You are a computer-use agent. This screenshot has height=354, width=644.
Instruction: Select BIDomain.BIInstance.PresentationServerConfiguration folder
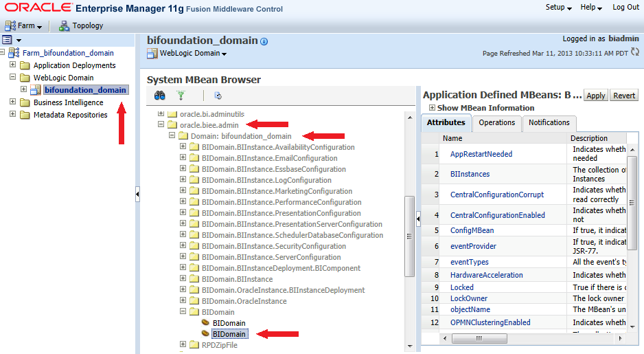292,225
